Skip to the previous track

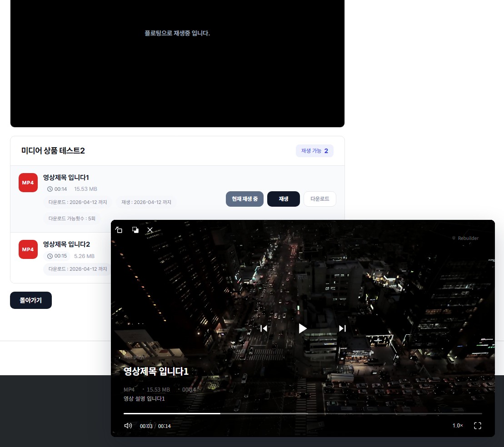pyautogui.click(x=264, y=328)
